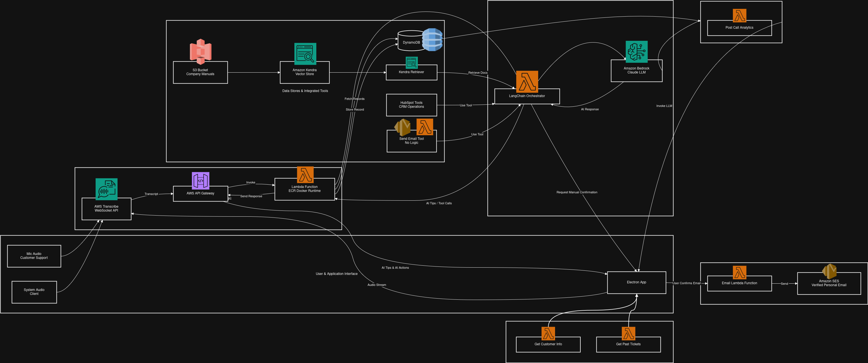Click the Email Lambda Function node
This screenshot has width=868, height=363.
point(739,283)
